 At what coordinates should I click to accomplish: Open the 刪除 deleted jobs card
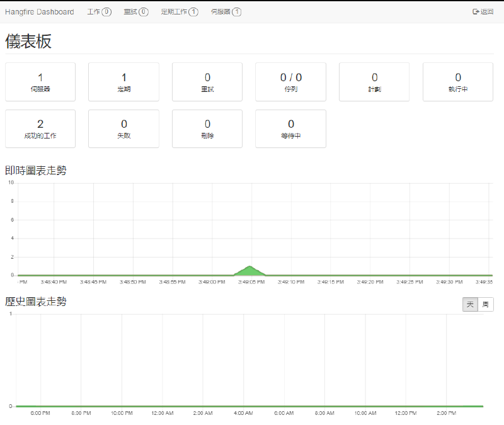[207, 129]
